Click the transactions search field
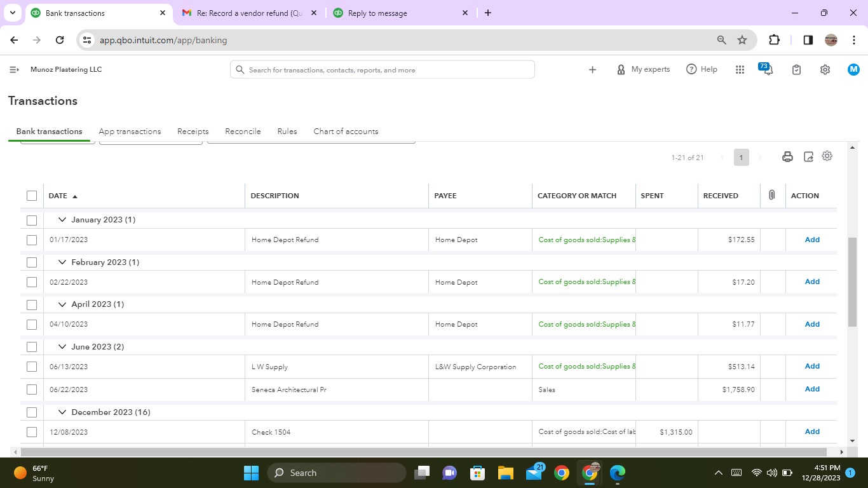 (x=381, y=69)
